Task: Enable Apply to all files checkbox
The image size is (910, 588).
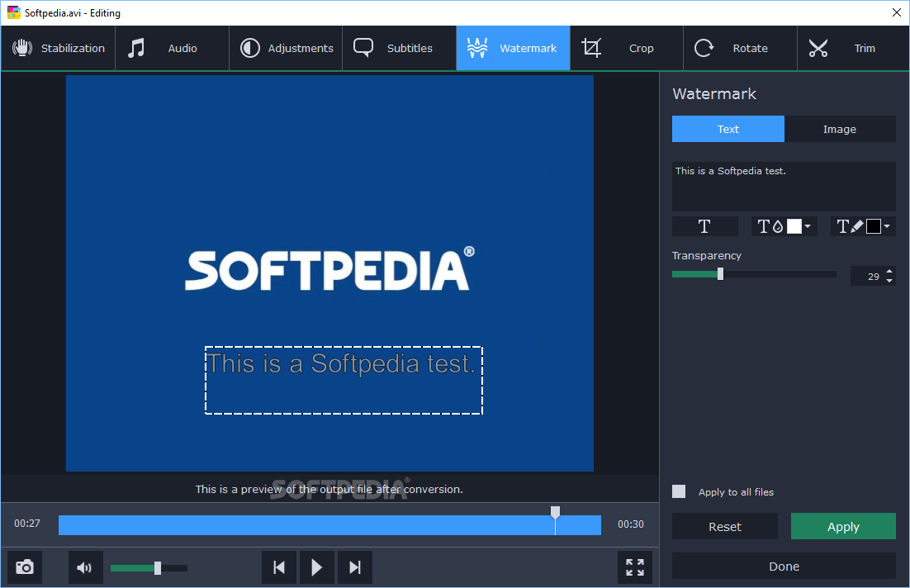Action: tap(679, 491)
